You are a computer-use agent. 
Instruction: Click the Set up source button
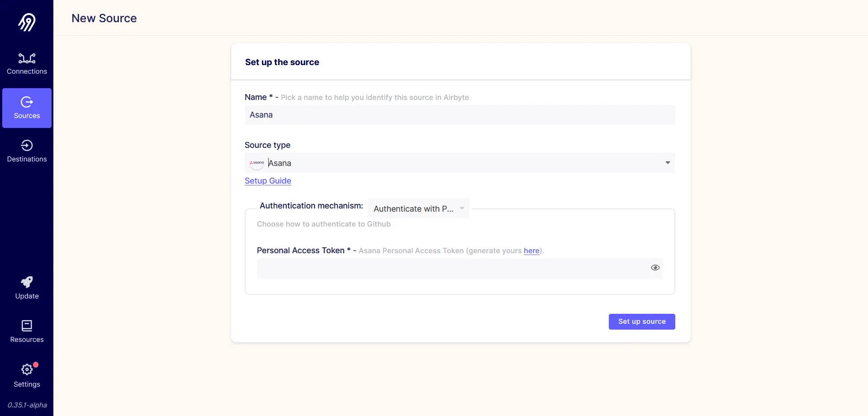tap(642, 321)
